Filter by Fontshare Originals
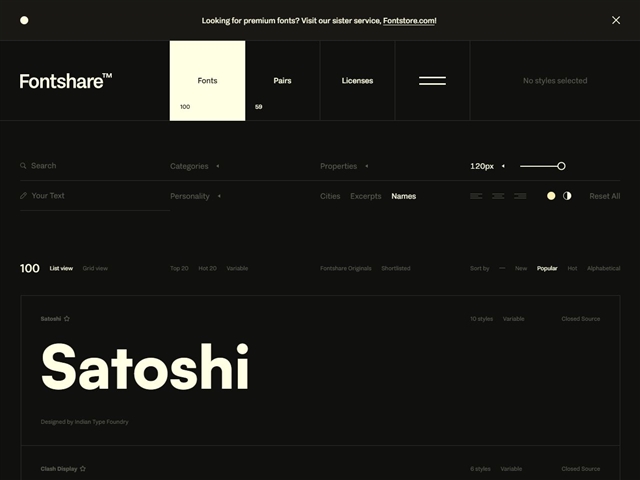This screenshot has width=640, height=480. (346, 268)
